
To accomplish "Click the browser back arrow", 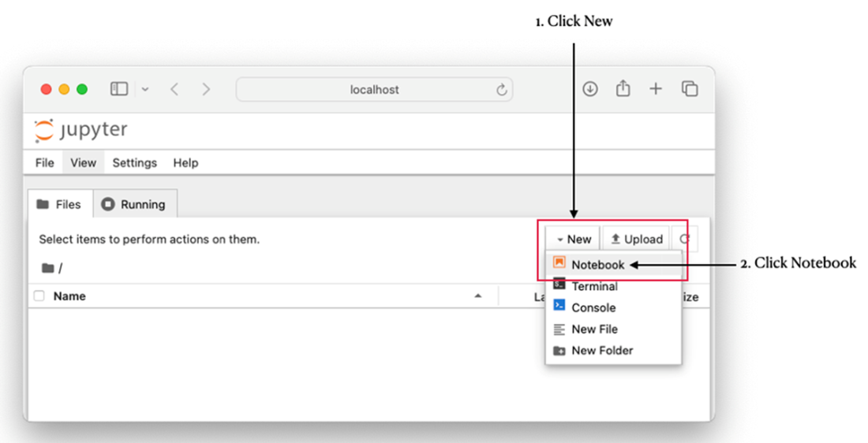I will [x=174, y=89].
